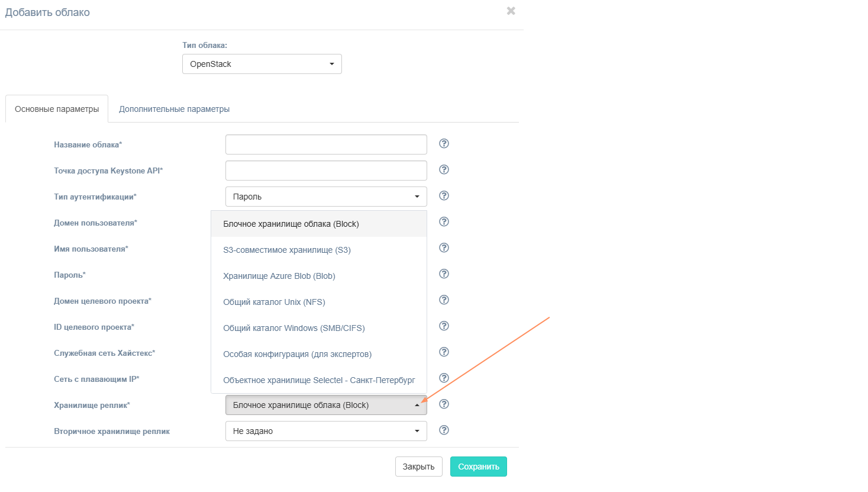The width and height of the screenshot is (868, 492).
Task: Click the Тип облака label
Action: click(x=205, y=45)
